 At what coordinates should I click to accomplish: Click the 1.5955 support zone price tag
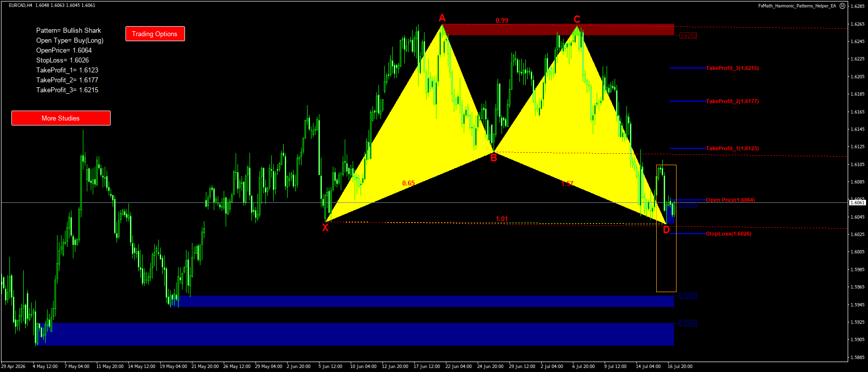[x=688, y=296]
